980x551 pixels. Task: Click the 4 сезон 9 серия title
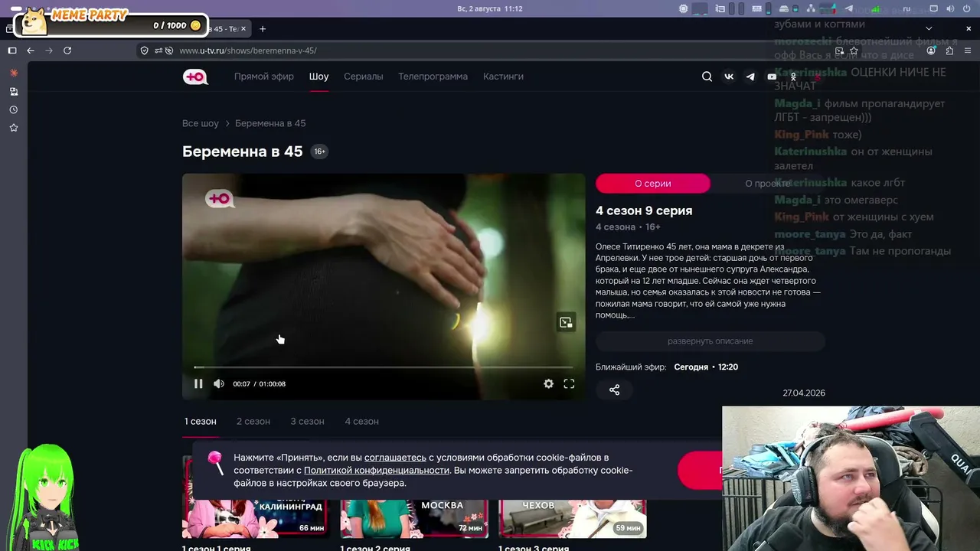point(644,210)
